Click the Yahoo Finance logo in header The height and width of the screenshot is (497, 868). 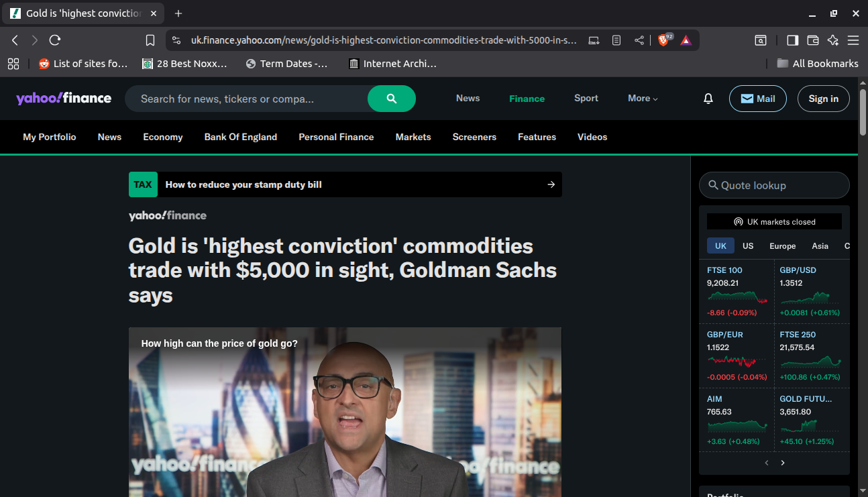click(x=64, y=99)
